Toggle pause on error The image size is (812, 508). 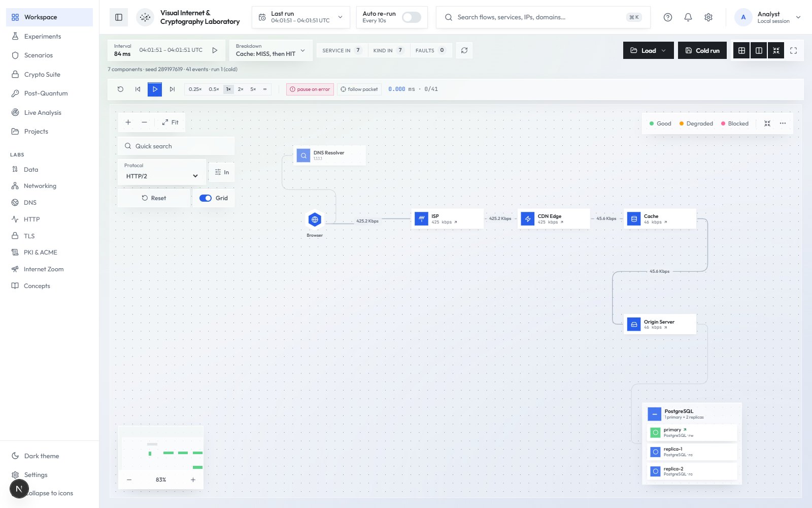(310, 89)
